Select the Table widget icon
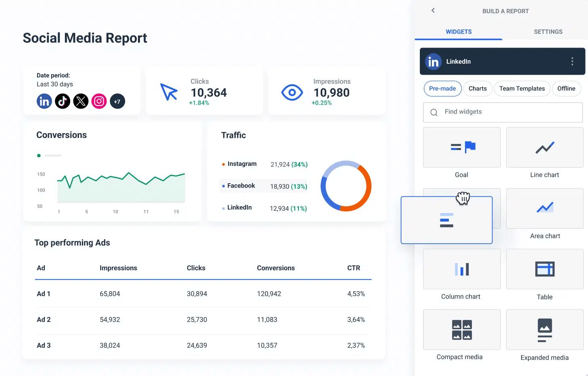588x376 pixels. (x=544, y=269)
